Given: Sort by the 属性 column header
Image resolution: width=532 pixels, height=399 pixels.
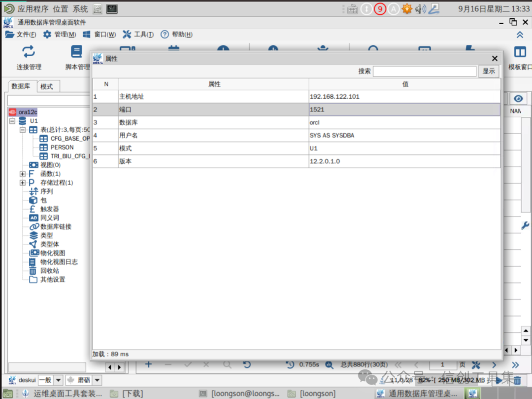Looking at the screenshot, I should [x=214, y=84].
